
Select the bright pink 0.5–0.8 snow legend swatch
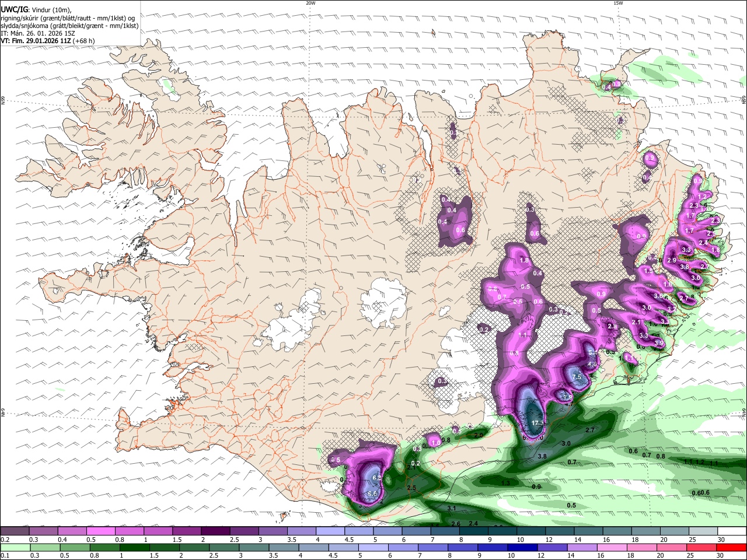100,531
